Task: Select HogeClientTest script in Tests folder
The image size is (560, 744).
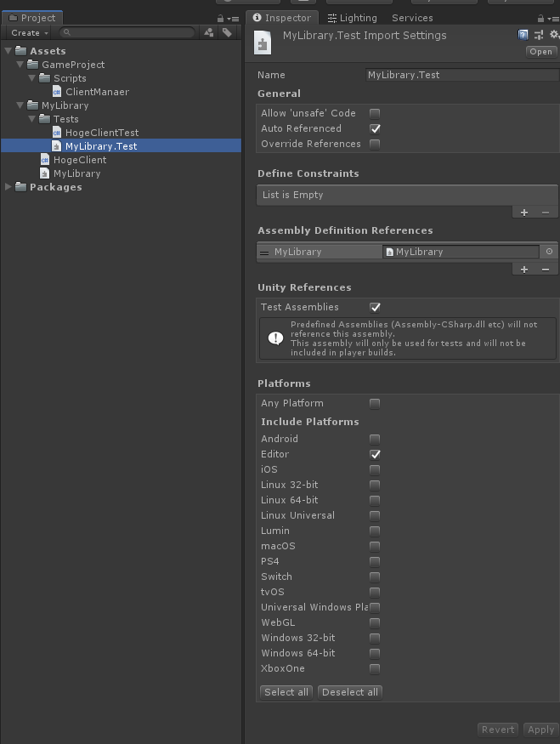Action: (x=101, y=133)
